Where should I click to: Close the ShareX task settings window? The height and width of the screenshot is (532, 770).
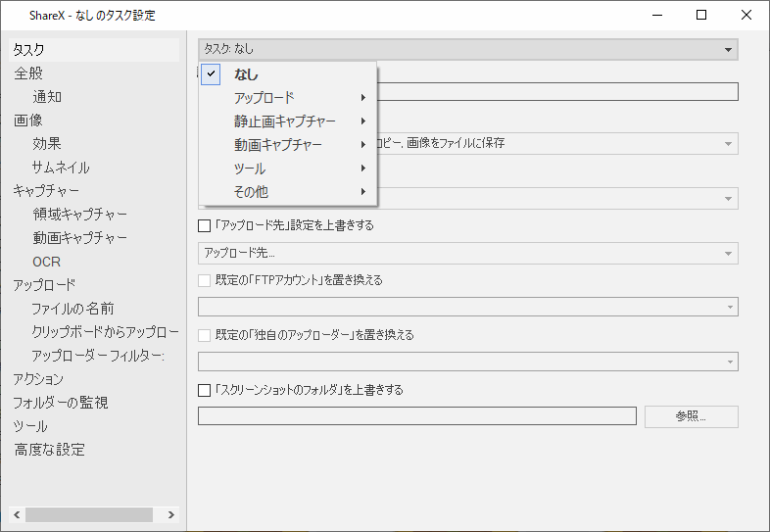[746, 15]
